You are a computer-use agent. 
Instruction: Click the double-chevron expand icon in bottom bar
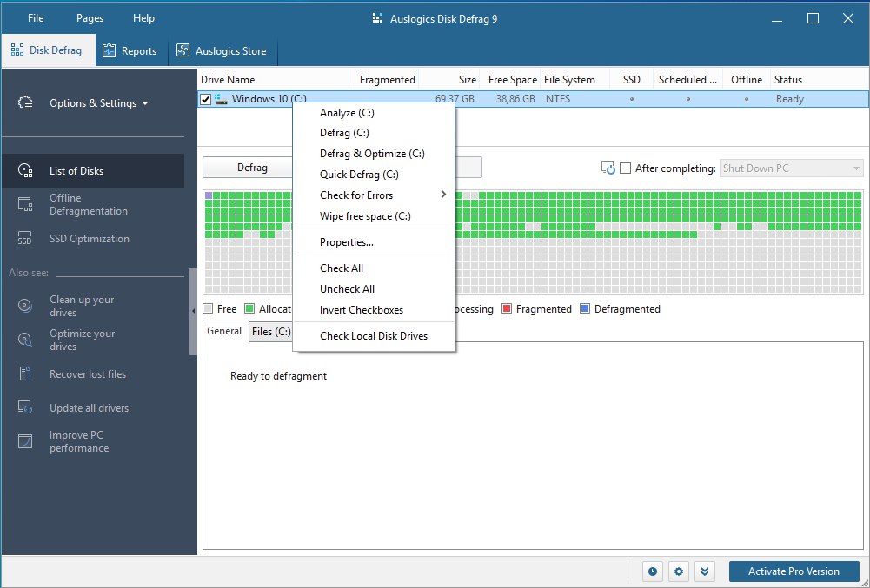704,571
